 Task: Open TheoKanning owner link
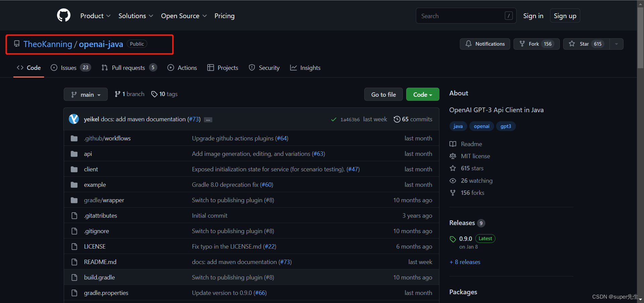48,44
